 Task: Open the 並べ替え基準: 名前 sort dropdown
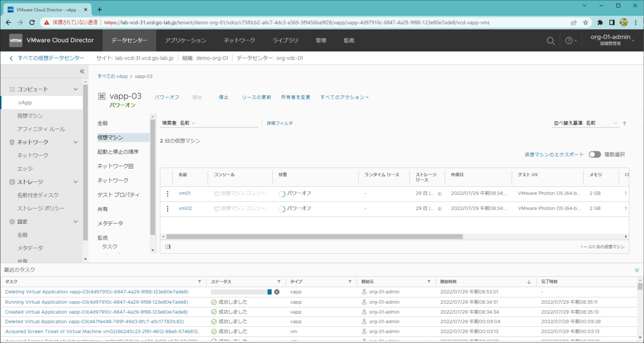point(586,123)
